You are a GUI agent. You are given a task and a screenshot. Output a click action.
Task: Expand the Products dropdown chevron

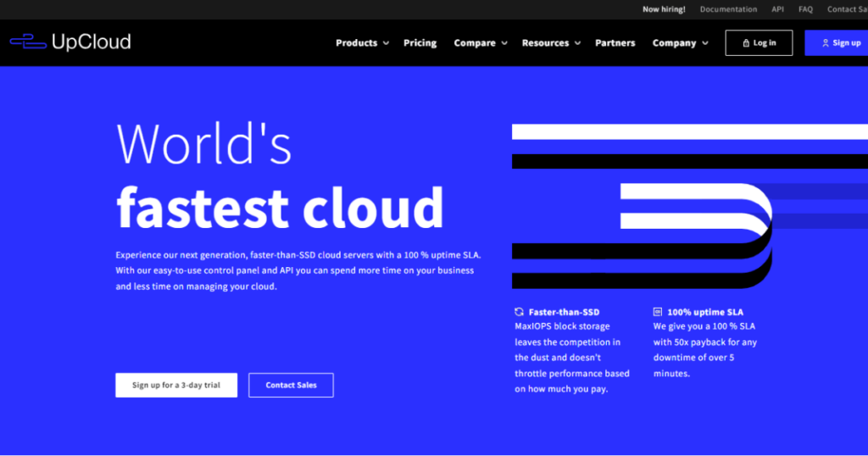pos(386,43)
